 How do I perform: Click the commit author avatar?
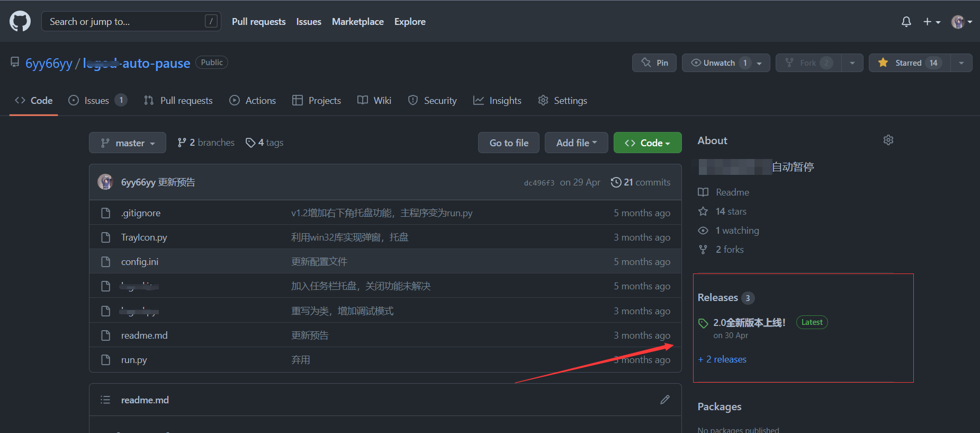coord(105,182)
